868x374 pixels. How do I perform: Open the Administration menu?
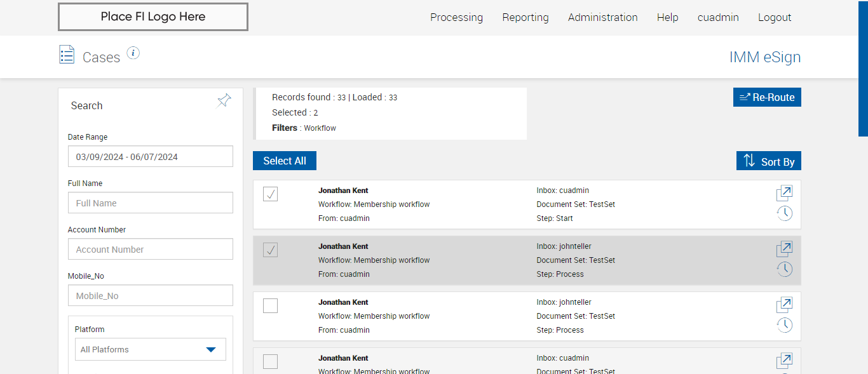pyautogui.click(x=602, y=18)
